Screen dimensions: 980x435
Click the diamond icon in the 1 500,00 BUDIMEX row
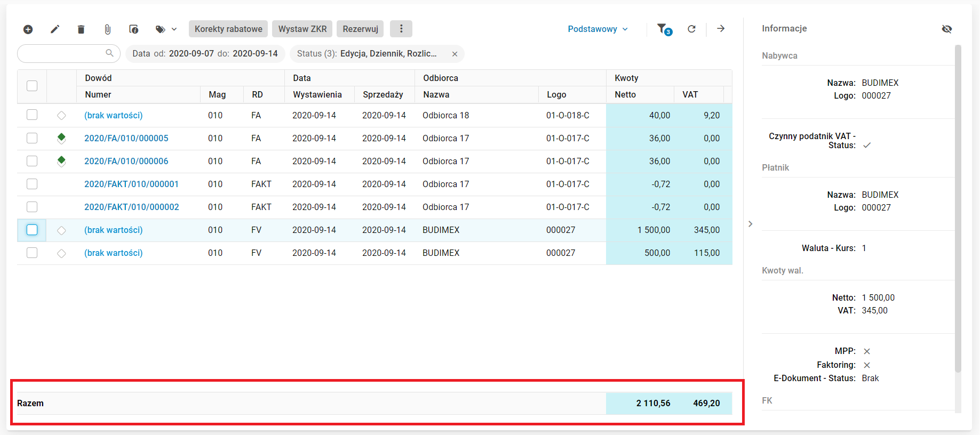61,230
